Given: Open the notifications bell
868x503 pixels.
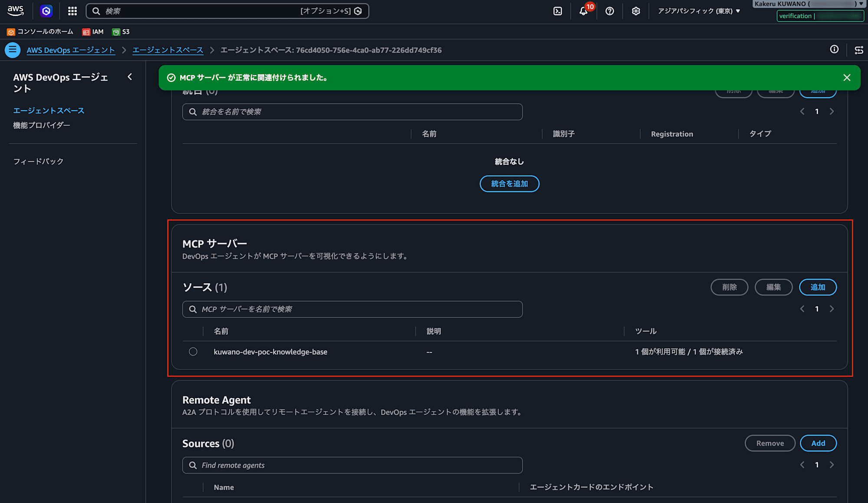Looking at the screenshot, I should (x=584, y=11).
